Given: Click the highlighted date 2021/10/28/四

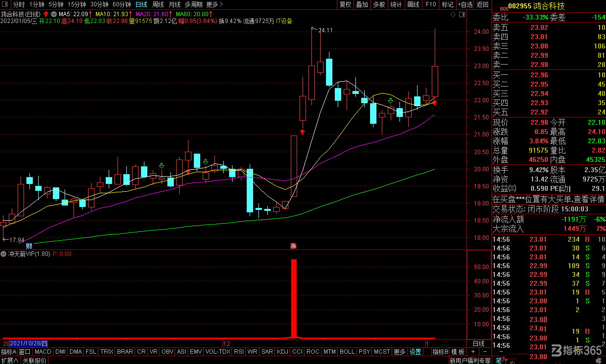Looking at the screenshot, I should (28, 343).
